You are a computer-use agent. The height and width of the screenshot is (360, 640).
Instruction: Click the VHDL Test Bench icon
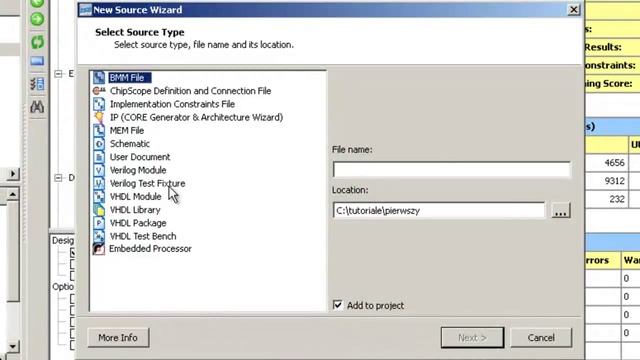99,236
